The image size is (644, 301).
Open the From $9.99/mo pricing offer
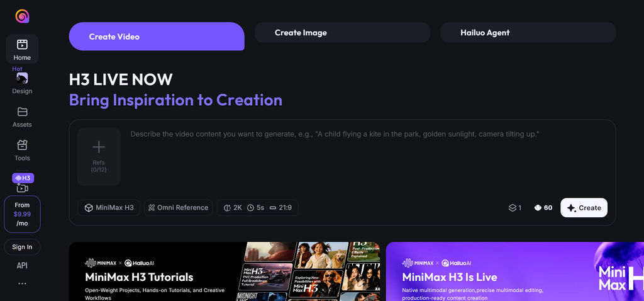pyautogui.click(x=22, y=214)
